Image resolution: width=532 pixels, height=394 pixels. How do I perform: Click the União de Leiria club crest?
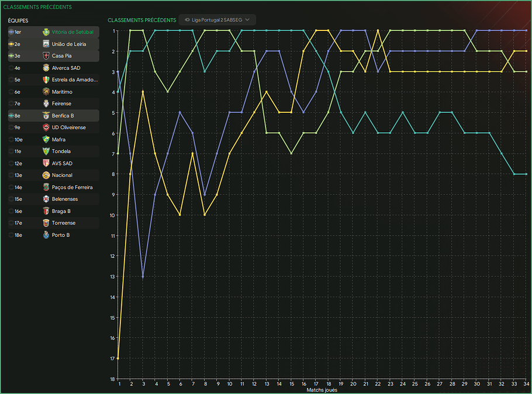pos(46,44)
